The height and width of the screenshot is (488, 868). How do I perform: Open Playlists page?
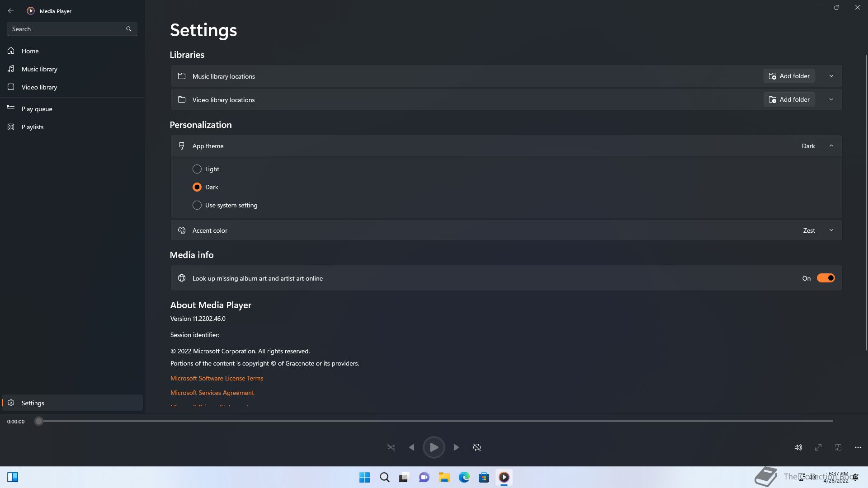click(x=72, y=127)
